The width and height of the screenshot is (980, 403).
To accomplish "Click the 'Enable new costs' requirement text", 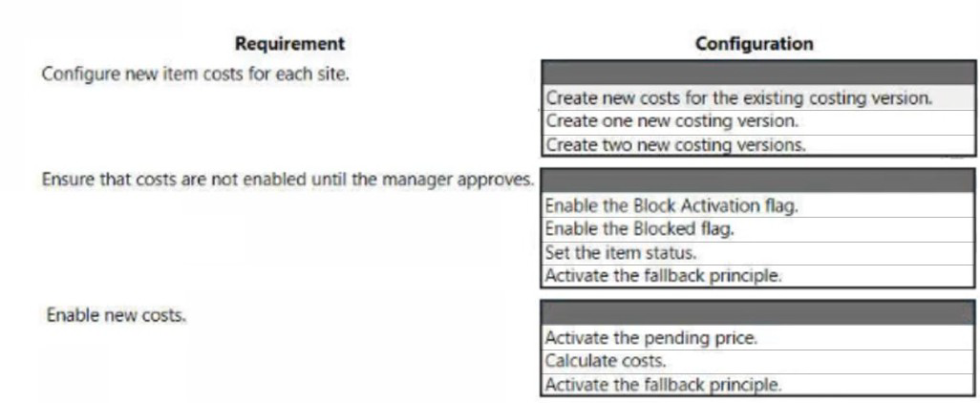I will point(116,315).
